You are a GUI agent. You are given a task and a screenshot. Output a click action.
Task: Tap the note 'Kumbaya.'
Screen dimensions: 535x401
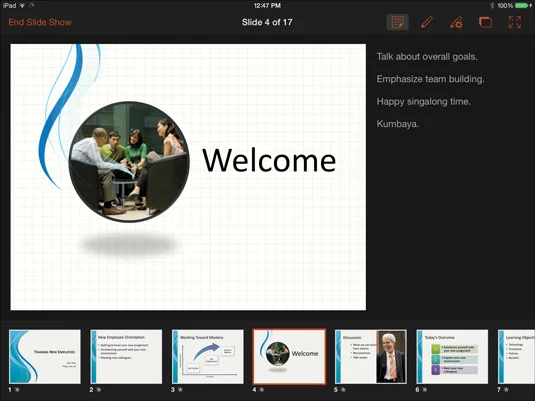(x=397, y=124)
